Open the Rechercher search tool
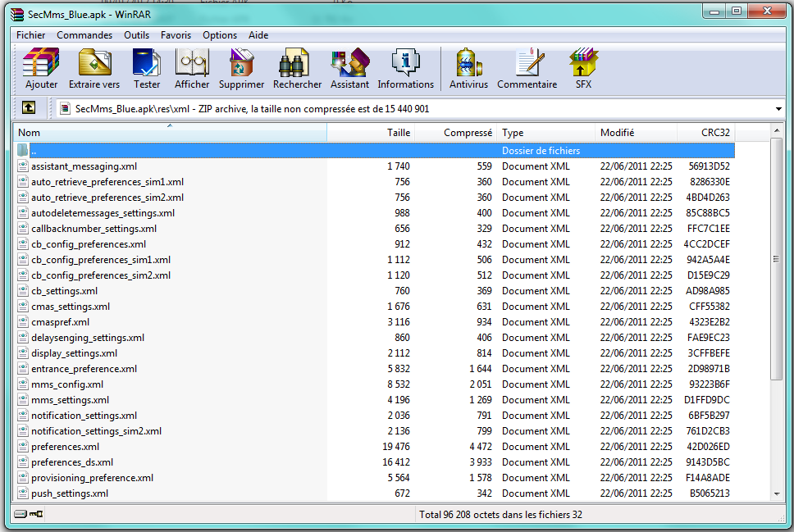The width and height of the screenshot is (794, 532). click(297, 69)
